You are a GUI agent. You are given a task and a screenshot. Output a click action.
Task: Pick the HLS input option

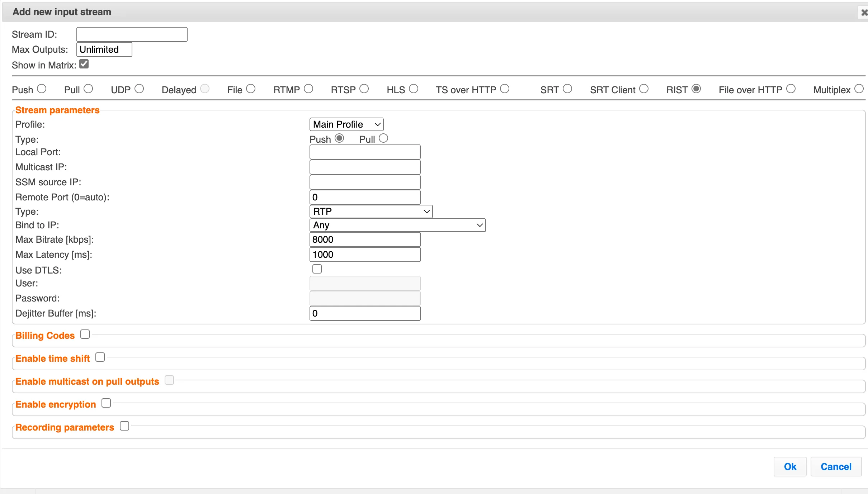pyautogui.click(x=414, y=89)
